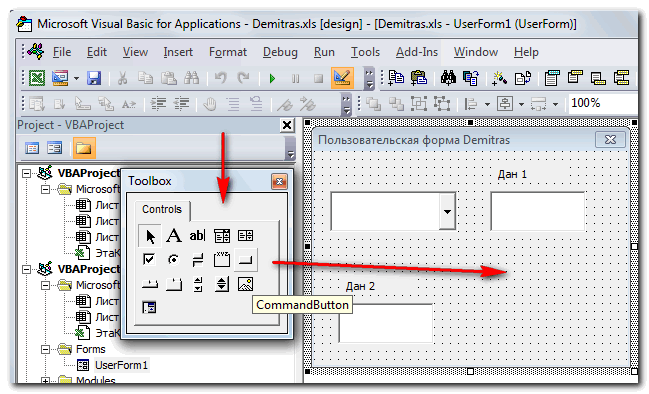The image size is (649, 394).
Task: Click the zoom 100% field
Action: [x=603, y=103]
